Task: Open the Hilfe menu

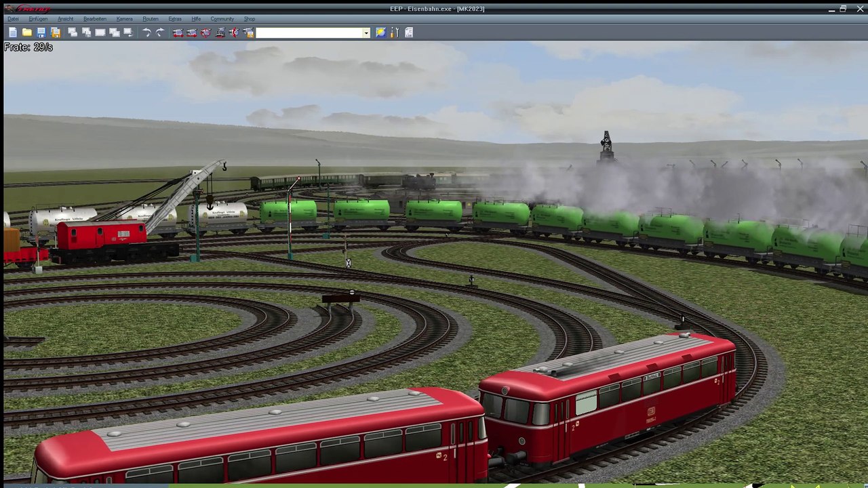Action: pyautogui.click(x=196, y=19)
